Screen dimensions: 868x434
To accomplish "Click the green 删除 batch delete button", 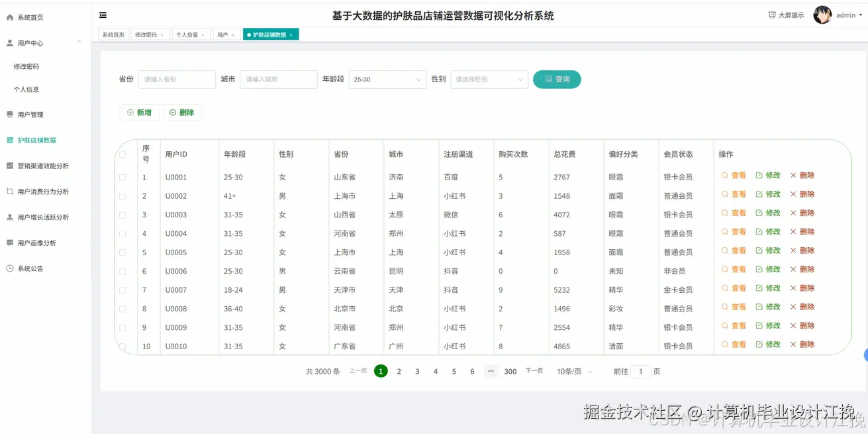I will tap(182, 113).
